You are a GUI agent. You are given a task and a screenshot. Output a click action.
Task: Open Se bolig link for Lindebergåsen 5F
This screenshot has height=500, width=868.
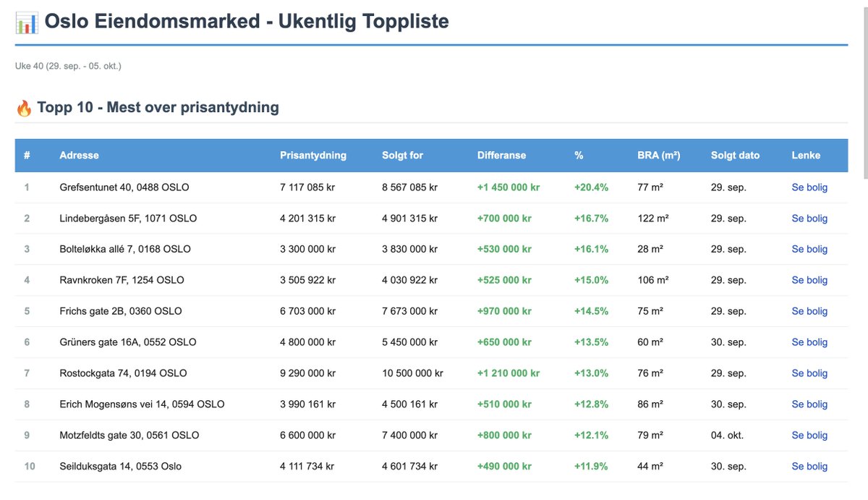coord(809,219)
